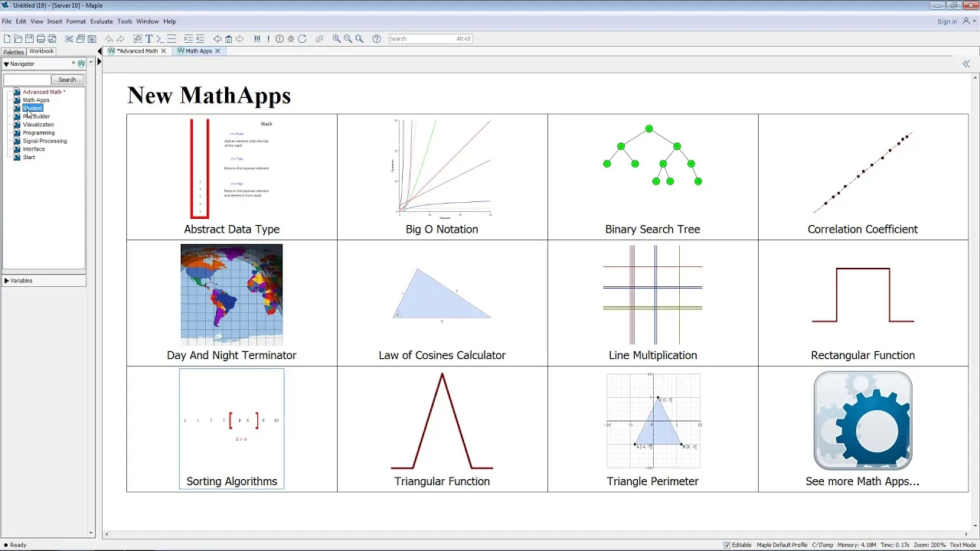This screenshot has width=980, height=551.
Task: Switch to the Advanced Math document tab
Action: pos(137,51)
